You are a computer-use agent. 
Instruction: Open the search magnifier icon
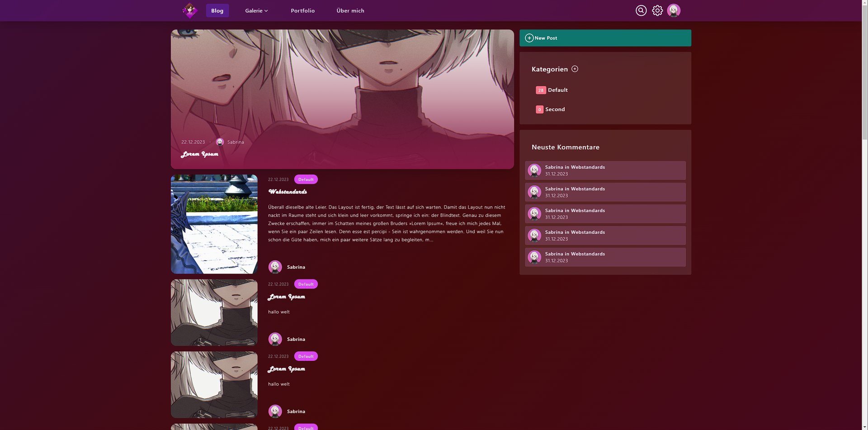641,10
